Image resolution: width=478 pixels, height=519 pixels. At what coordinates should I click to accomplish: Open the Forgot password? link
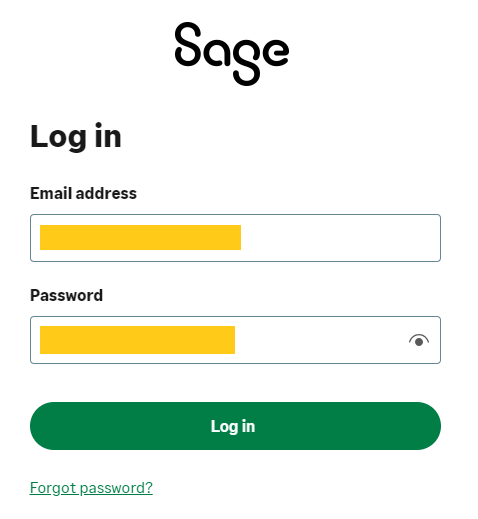pyautogui.click(x=91, y=488)
